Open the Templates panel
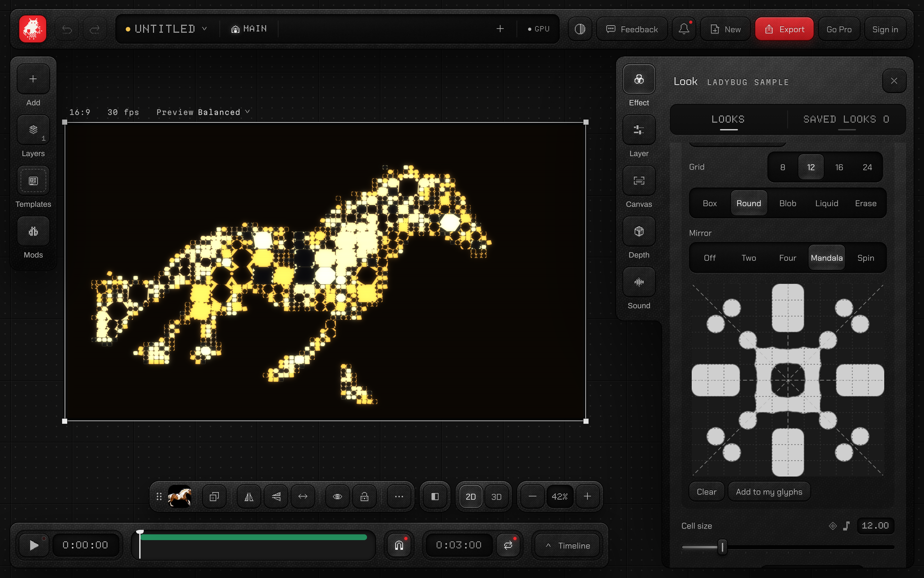Screen dimensions: 924x578 coord(33,181)
